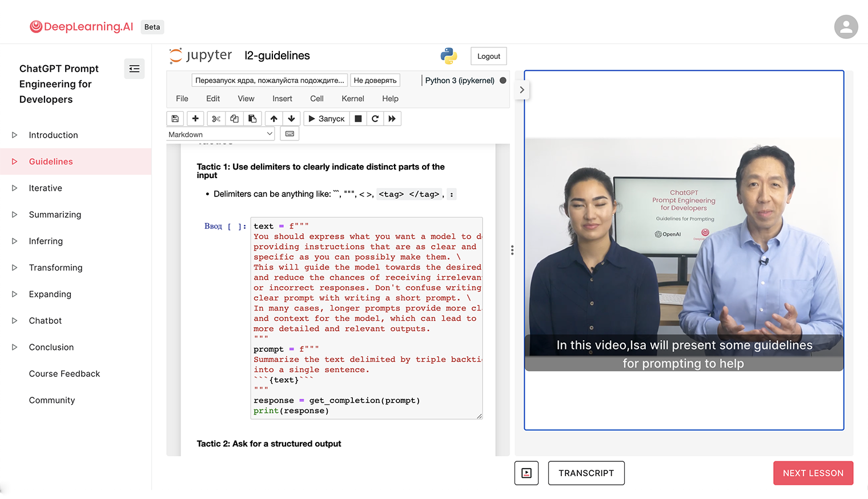Open the Markdown cell type dropdown
The height and width of the screenshot is (499, 868).
pos(220,134)
